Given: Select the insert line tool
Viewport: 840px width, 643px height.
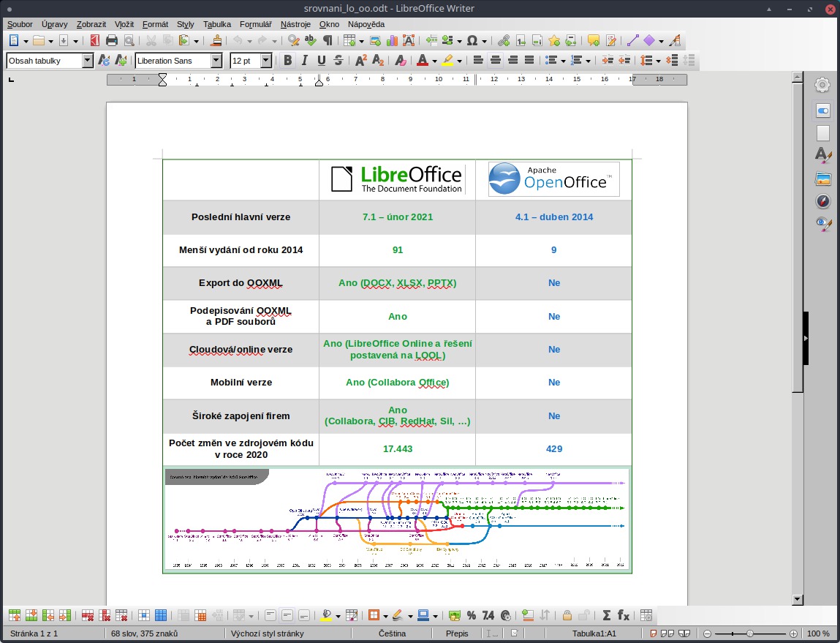Looking at the screenshot, I should click(632, 40).
